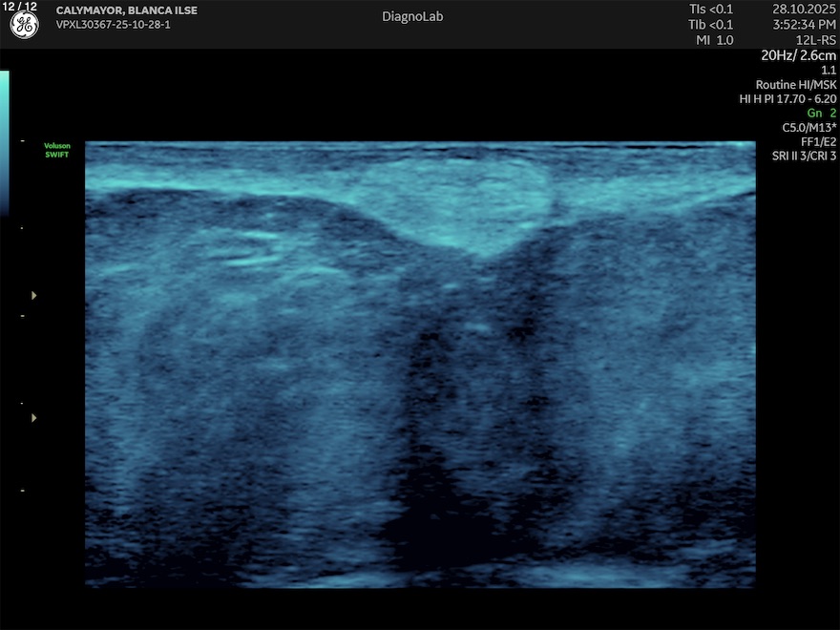
Task: Click the 20Hz/ 2.6cm depth readout
Action: click(x=798, y=55)
